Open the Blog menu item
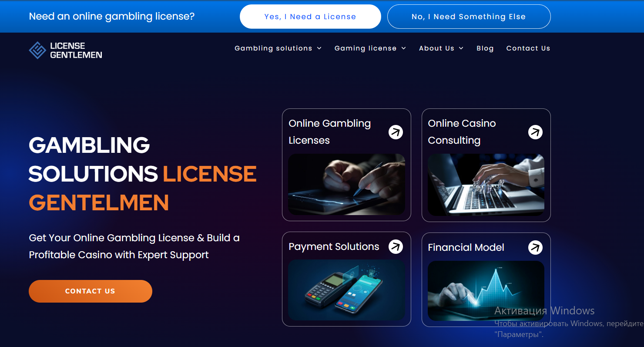 point(485,48)
